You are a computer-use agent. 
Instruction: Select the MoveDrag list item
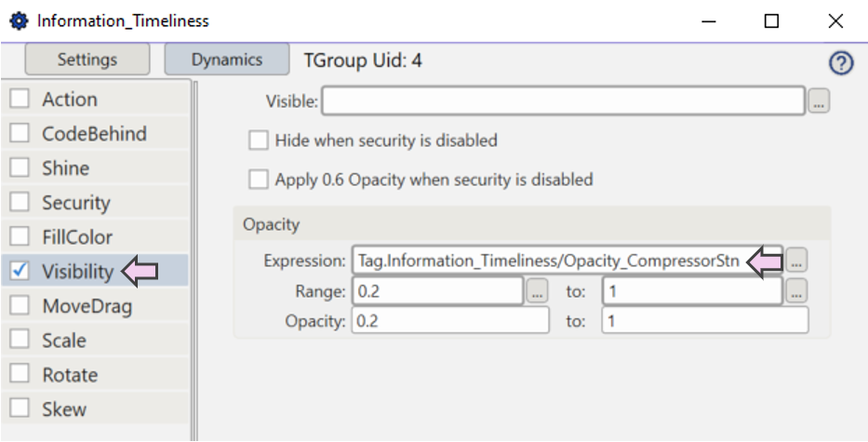pos(87,306)
